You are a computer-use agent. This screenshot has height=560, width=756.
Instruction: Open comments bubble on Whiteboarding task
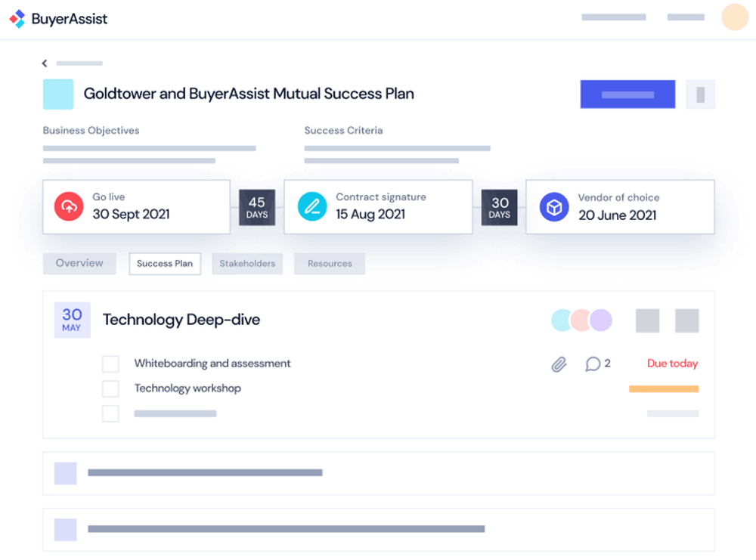click(593, 364)
